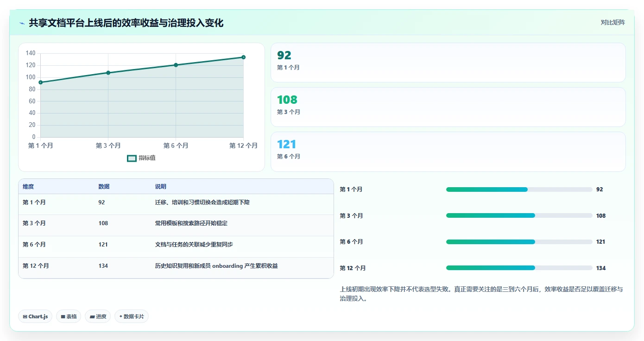Viewport: 644px width, 341px height.
Task: Click the icon in the 表格 chip
Action: 63,317
